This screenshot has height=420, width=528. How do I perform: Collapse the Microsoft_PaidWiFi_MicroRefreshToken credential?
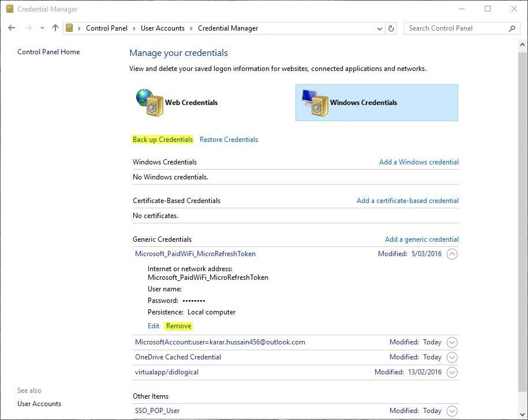pos(452,254)
